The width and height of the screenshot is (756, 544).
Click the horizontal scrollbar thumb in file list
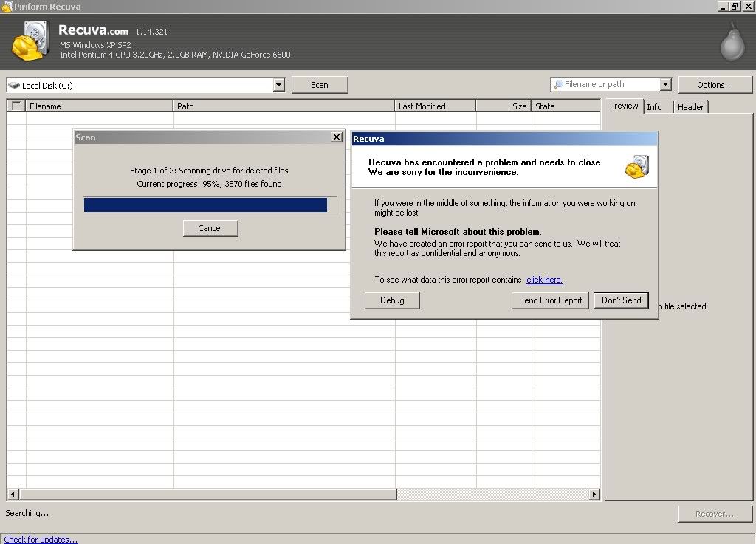click(x=208, y=494)
